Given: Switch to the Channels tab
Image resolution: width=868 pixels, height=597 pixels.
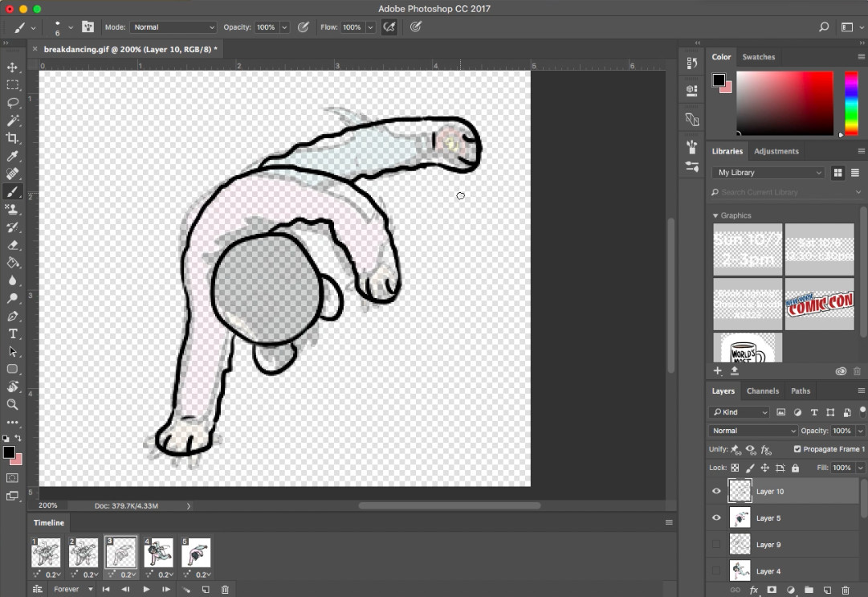Looking at the screenshot, I should point(762,391).
